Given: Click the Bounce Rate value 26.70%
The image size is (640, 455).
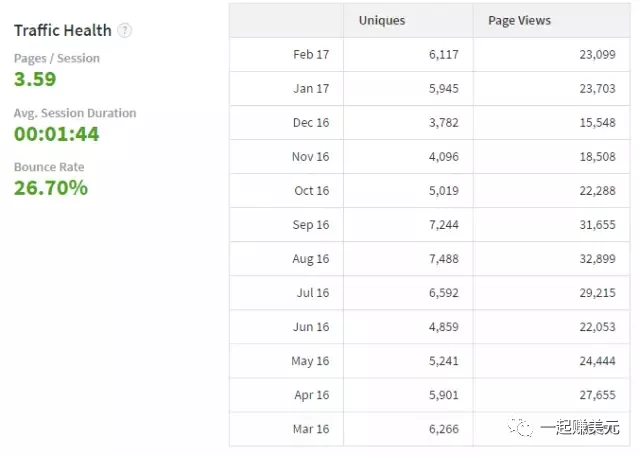Looking at the screenshot, I should 51,188.
